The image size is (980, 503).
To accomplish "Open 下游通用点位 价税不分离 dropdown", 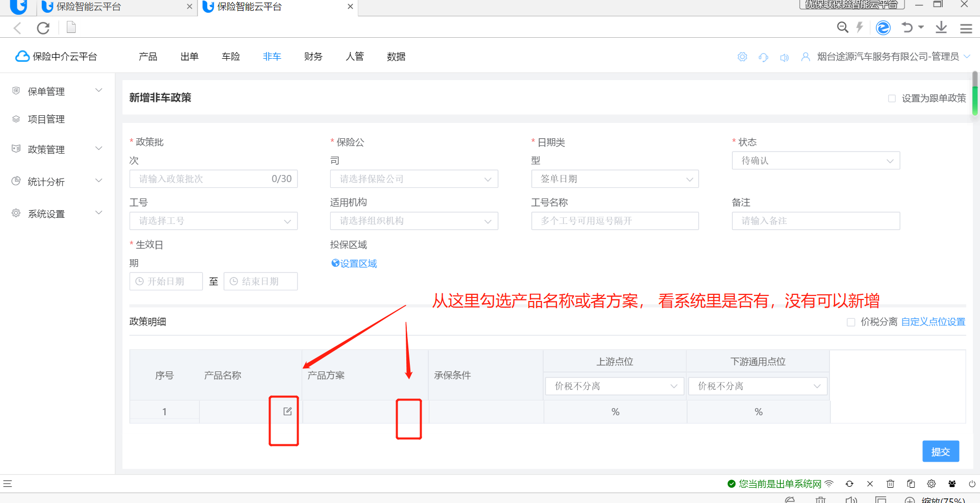I will [x=758, y=386].
